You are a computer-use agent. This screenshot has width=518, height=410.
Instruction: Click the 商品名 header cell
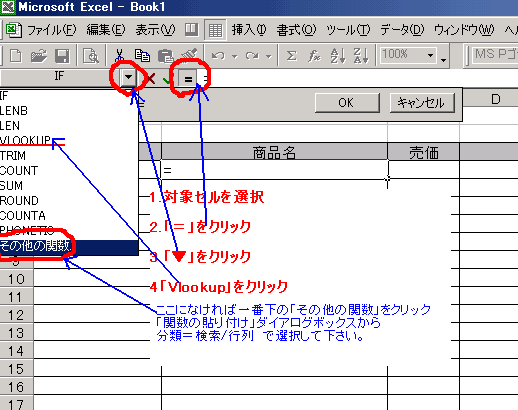tap(274, 152)
